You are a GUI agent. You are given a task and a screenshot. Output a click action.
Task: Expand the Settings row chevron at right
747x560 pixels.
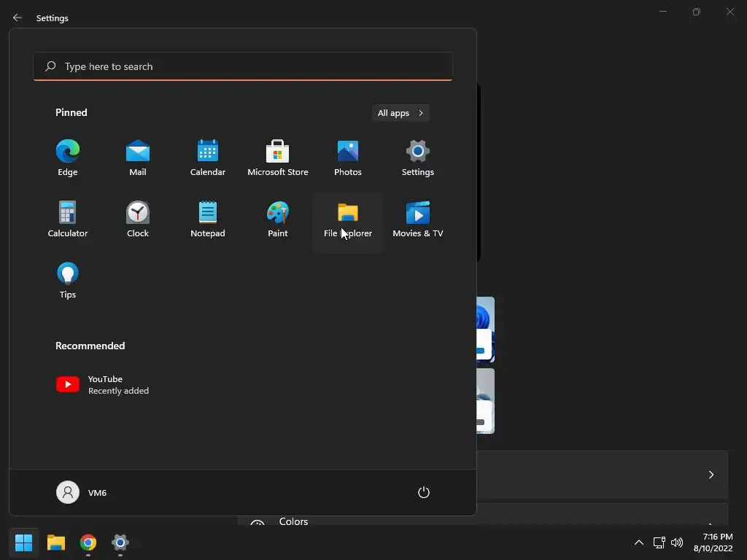(711, 475)
